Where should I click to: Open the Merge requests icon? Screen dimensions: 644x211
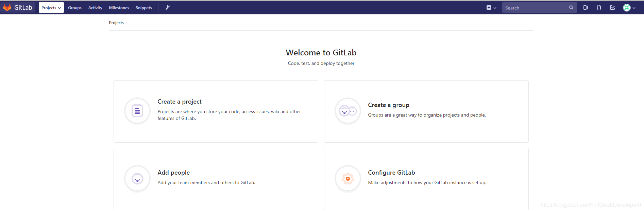pyautogui.click(x=599, y=7)
